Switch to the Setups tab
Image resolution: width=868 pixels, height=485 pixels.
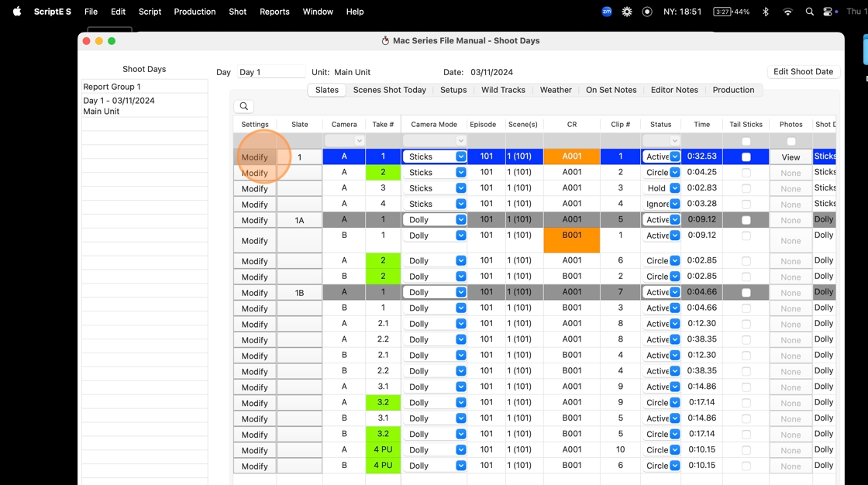click(x=453, y=90)
